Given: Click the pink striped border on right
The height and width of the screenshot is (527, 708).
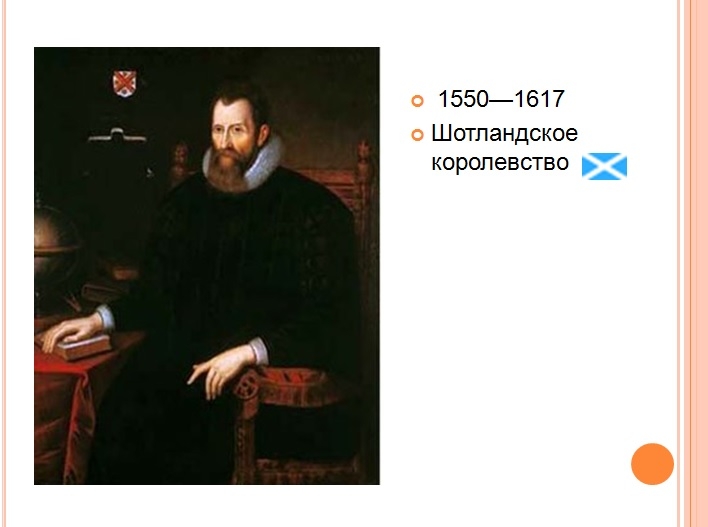Looking at the screenshot, I should (692, 263).
